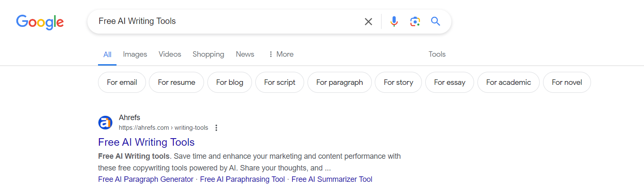Select the 'For essay' filter chip
644x194 pixels.
tap(450, 82)
